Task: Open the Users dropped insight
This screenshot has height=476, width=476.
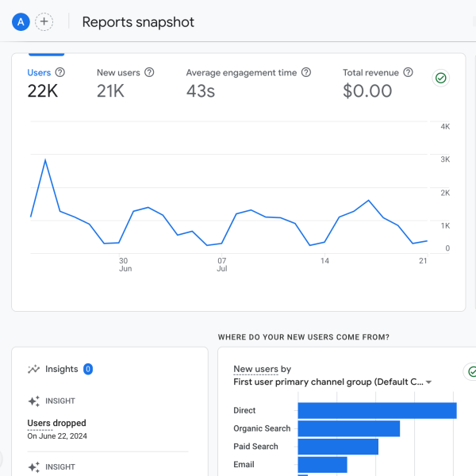Action: point(57,424)
